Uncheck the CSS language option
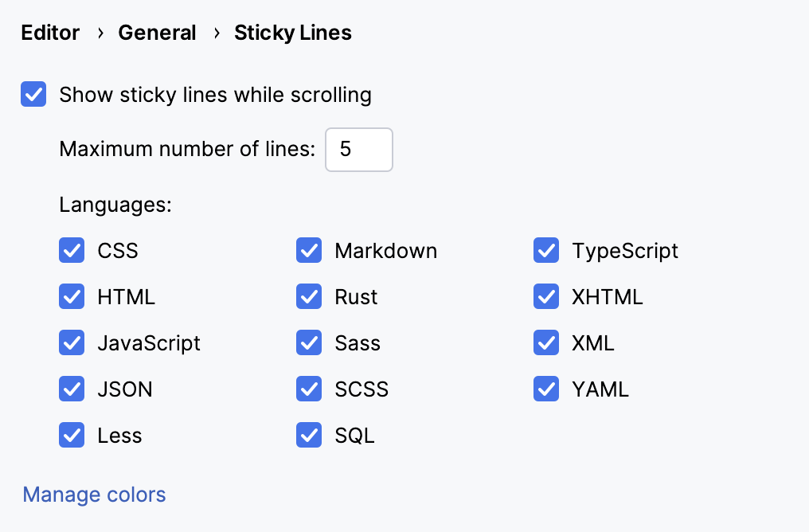 pyautogui.click(x=72, y=251)
